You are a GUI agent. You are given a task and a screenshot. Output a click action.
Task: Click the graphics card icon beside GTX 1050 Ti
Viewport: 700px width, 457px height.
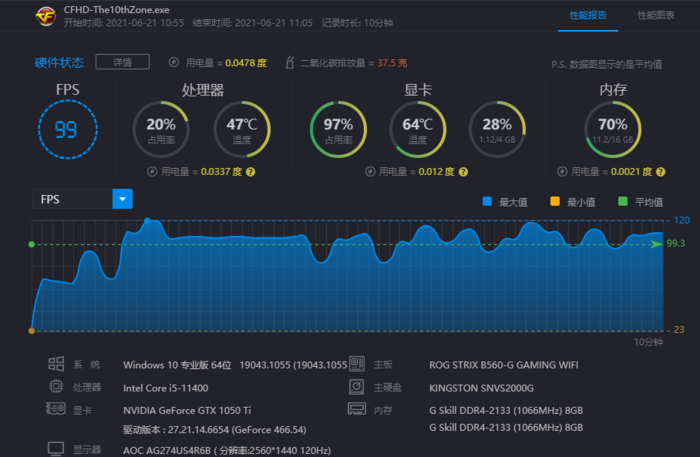(56, 408)
